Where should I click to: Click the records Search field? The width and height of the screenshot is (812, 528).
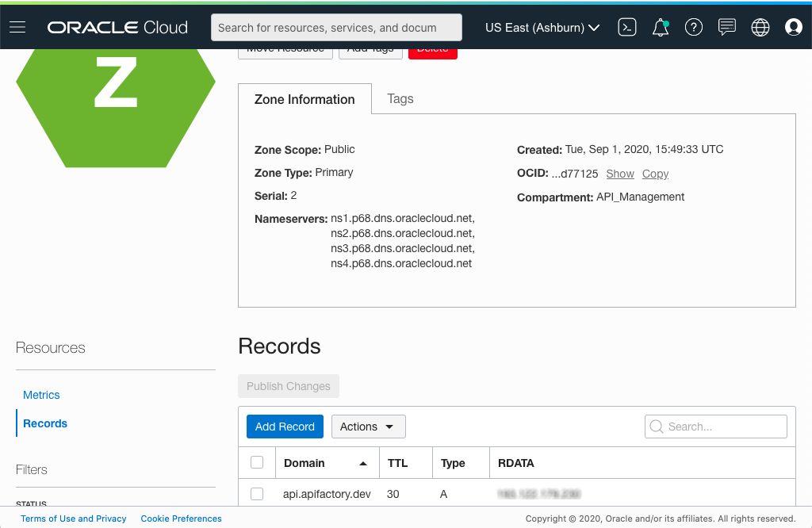[715, 426]
